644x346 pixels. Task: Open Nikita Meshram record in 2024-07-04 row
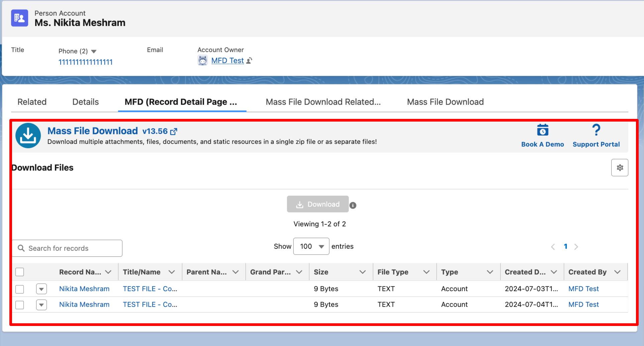84,305
